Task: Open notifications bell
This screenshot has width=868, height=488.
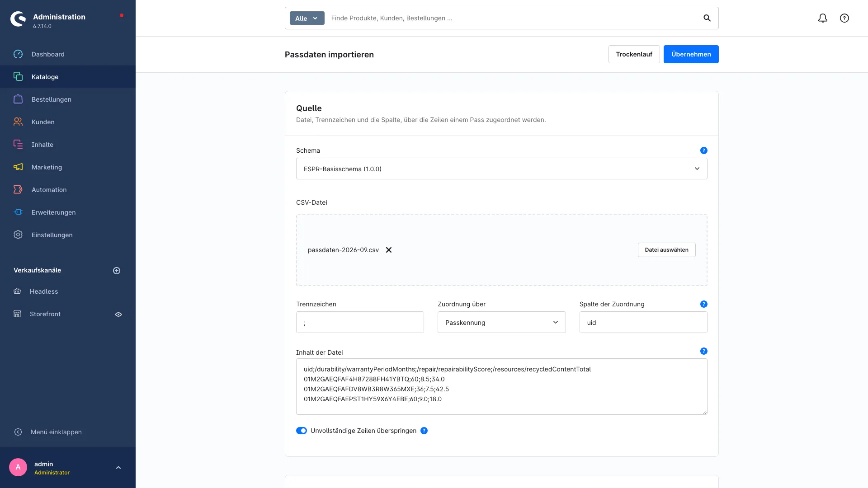Action: (x=823, y=18)
